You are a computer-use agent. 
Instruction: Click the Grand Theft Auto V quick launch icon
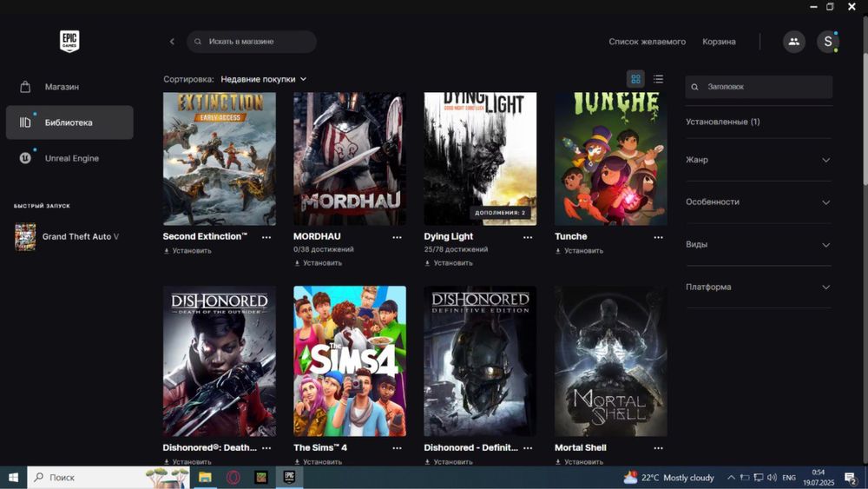pos(25,237)
